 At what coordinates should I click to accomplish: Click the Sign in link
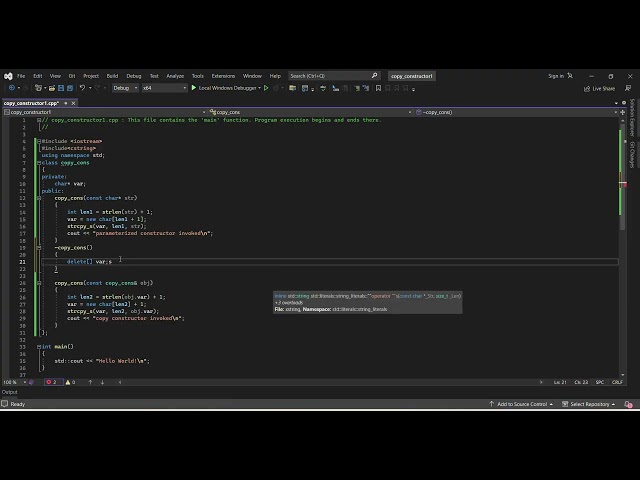556,76
